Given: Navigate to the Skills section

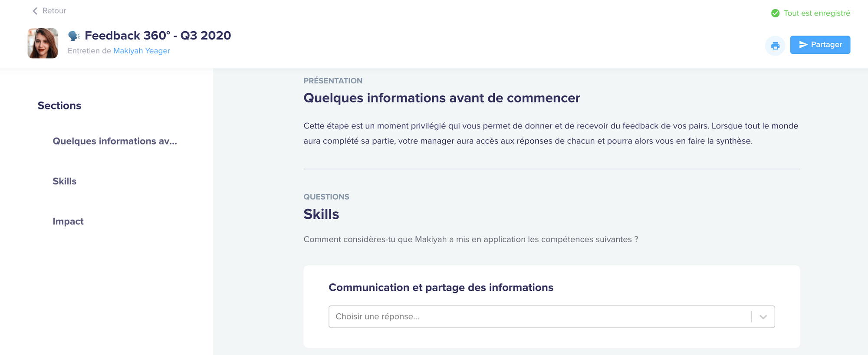Looking at the screenshot, I should (64, 181).
